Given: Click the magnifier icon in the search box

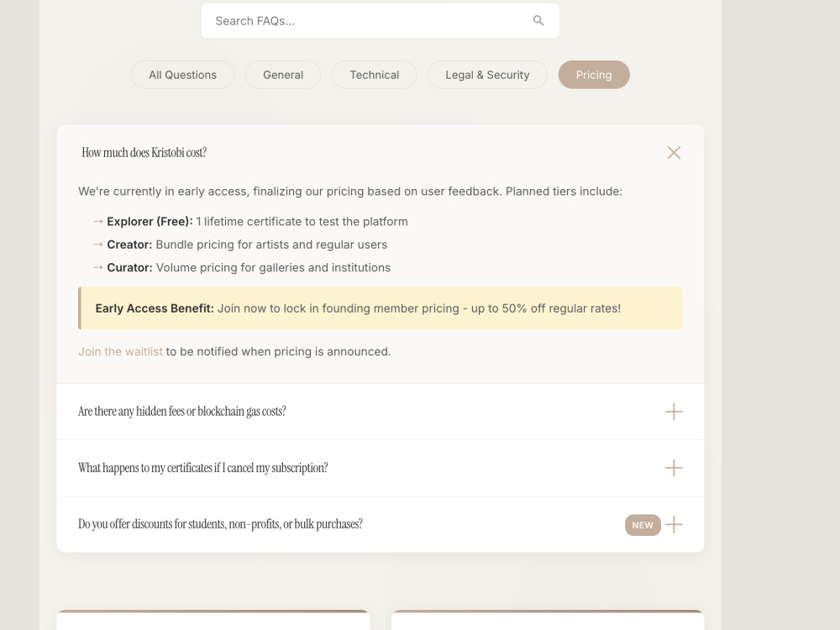Looking at the screenshot, I should click(x=538, y=21).
